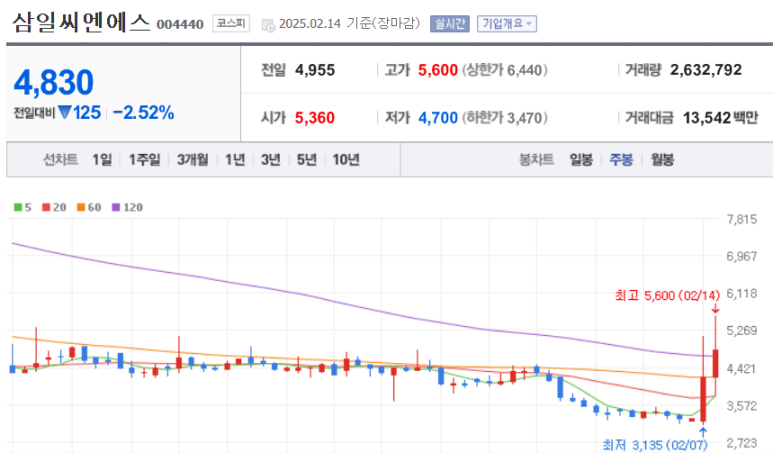
Task: Click the low price 4,700
Action: pos(438,118)
